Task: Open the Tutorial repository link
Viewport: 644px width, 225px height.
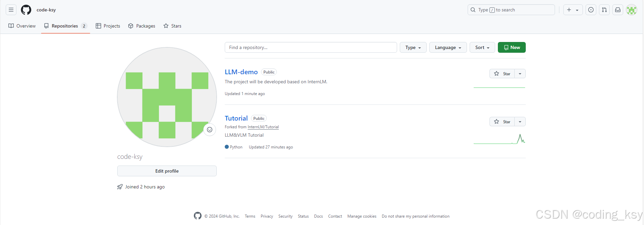Action: (236, 118)
